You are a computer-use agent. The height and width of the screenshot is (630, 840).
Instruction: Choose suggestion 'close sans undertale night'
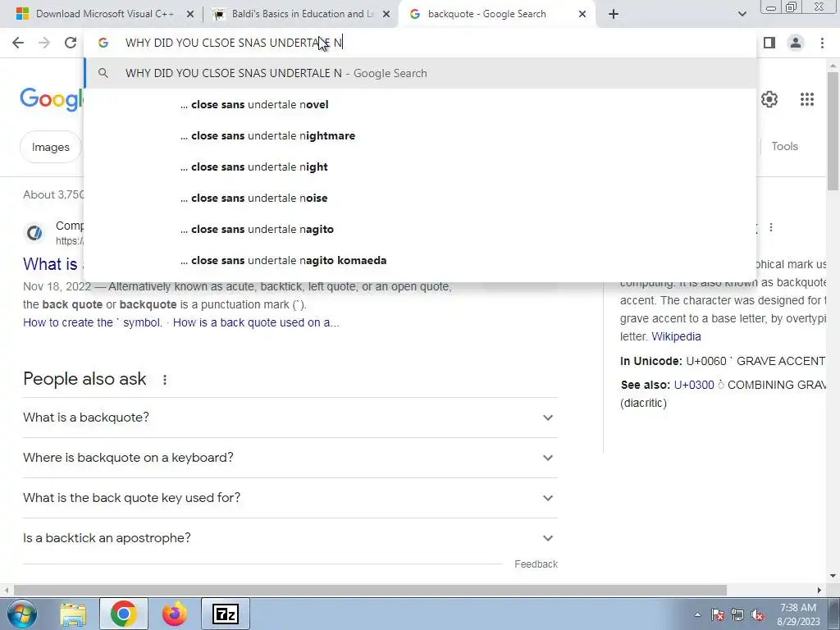pyautogui.click(x=420, y=167)
